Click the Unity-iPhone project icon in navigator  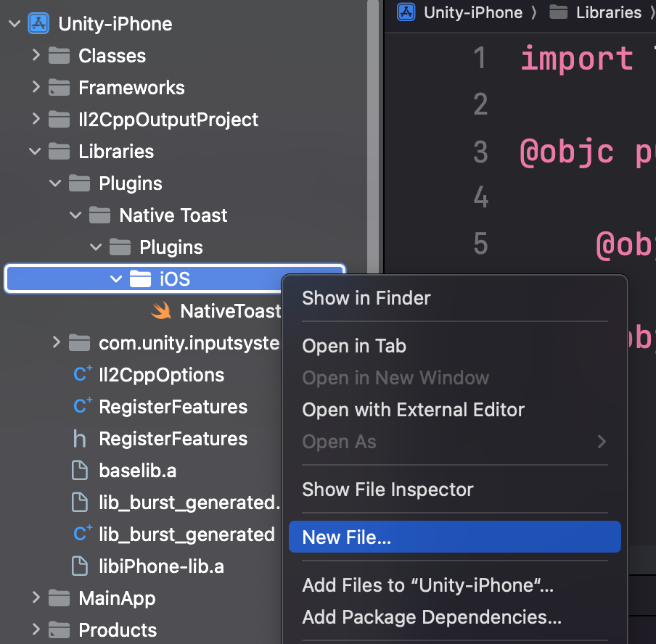tap(38, 23)
